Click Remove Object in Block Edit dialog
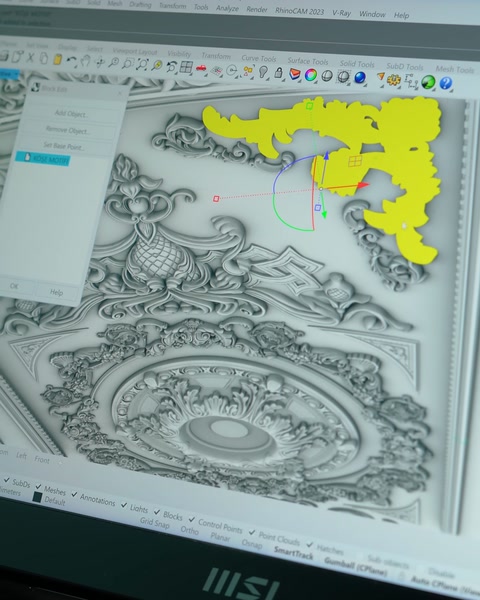 point(68,130)
